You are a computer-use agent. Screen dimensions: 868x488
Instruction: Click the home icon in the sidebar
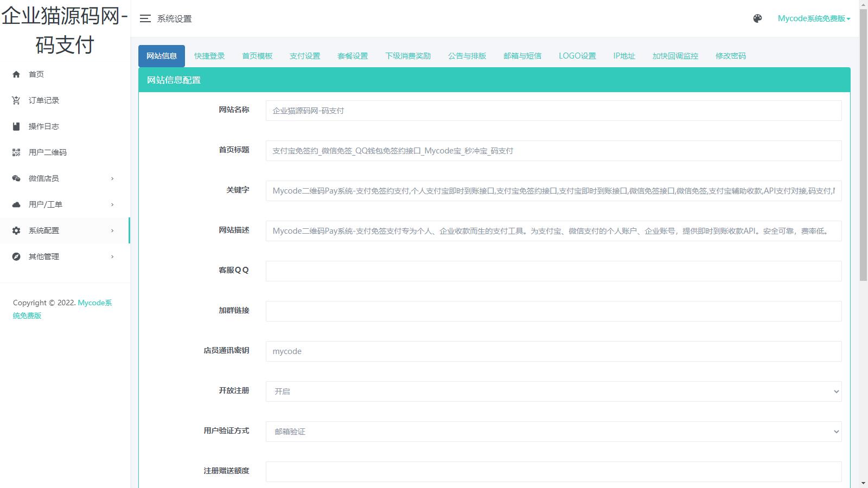tap(16, 74)
